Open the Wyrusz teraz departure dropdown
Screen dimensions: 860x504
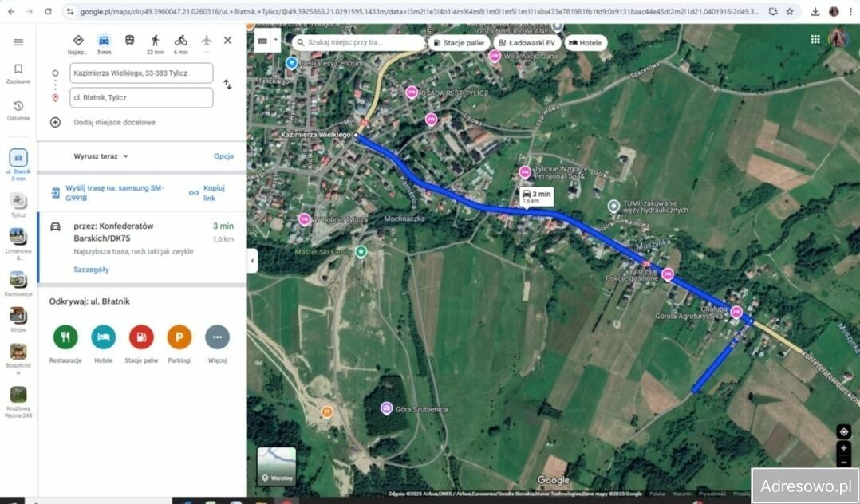click(101, 156)
